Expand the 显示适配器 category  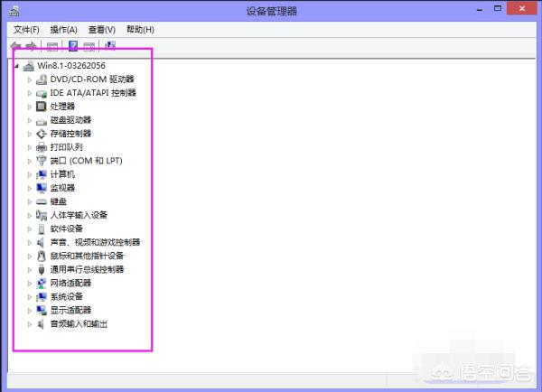(x=30, y=310)
